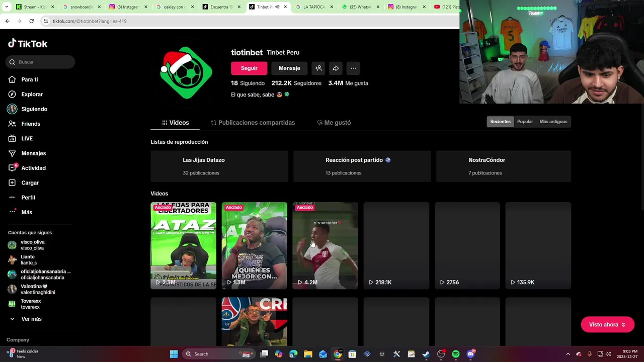
Task: Expand Ver más followed accounts
Action: point(26,319)
